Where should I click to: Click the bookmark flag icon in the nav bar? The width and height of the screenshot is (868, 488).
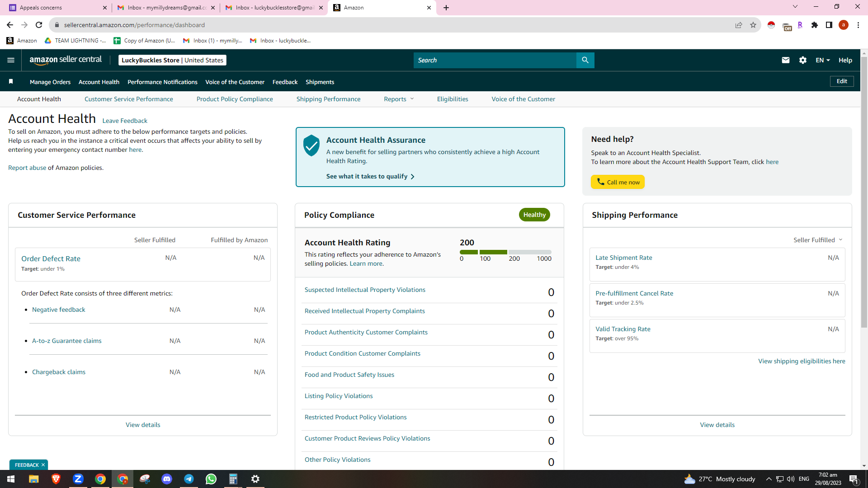(11, 81)
